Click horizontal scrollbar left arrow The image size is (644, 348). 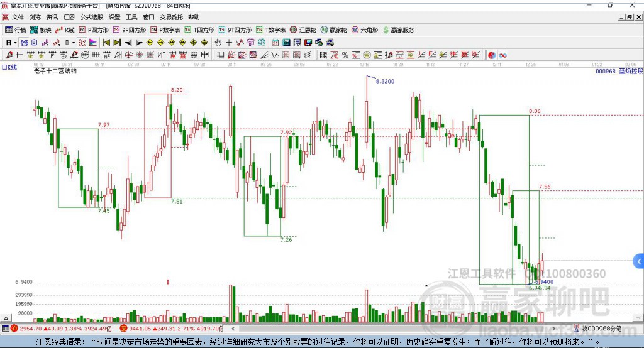(233, 329)
